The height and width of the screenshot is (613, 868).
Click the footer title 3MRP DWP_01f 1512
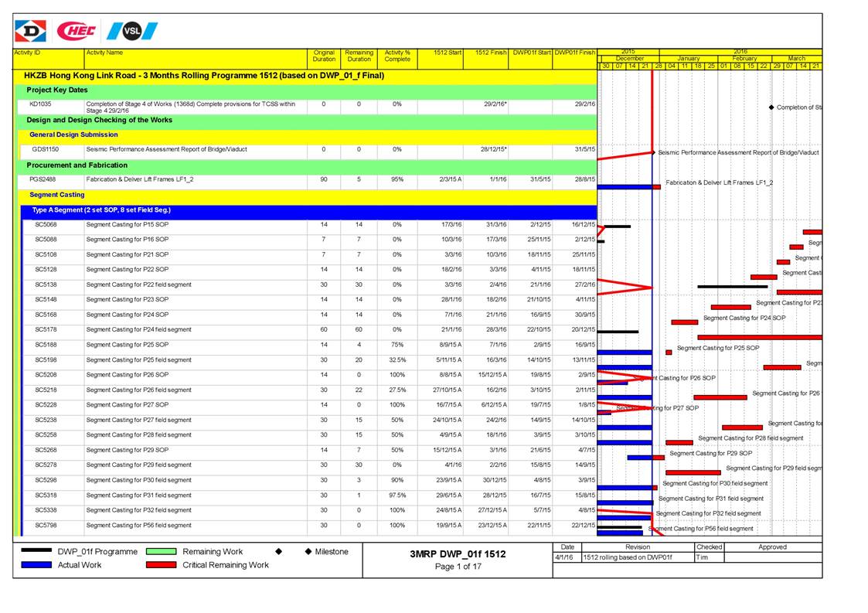point(458,553)
